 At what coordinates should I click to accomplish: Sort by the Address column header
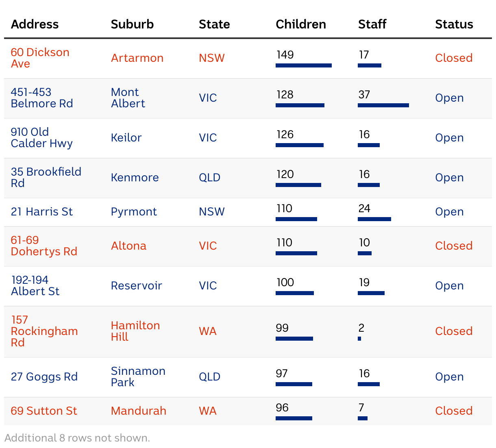point(35,24)
